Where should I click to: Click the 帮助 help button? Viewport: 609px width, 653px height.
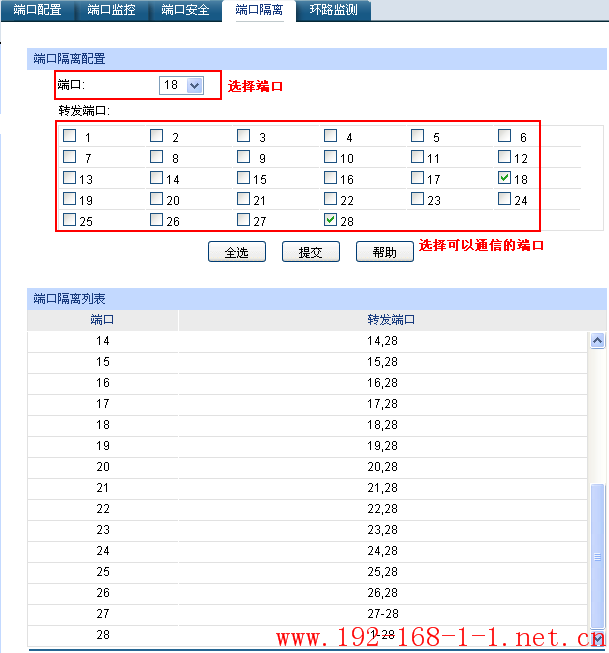click(385, 252)
